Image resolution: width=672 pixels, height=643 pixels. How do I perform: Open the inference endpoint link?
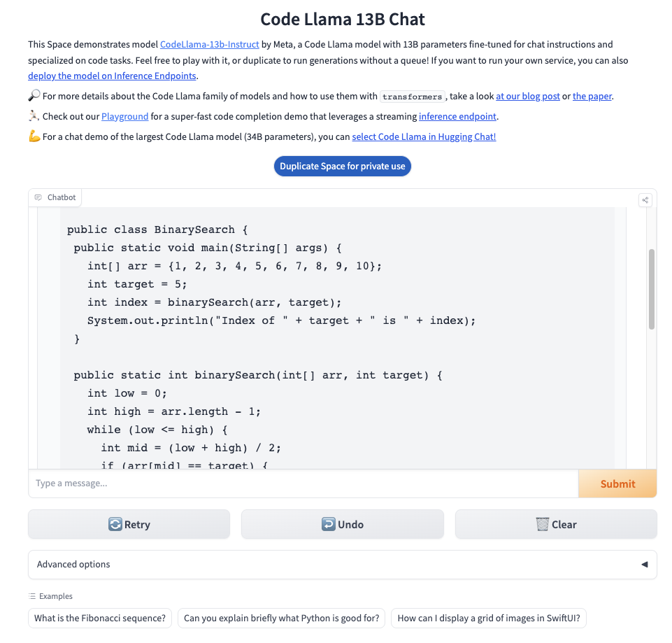pos(457,116)
